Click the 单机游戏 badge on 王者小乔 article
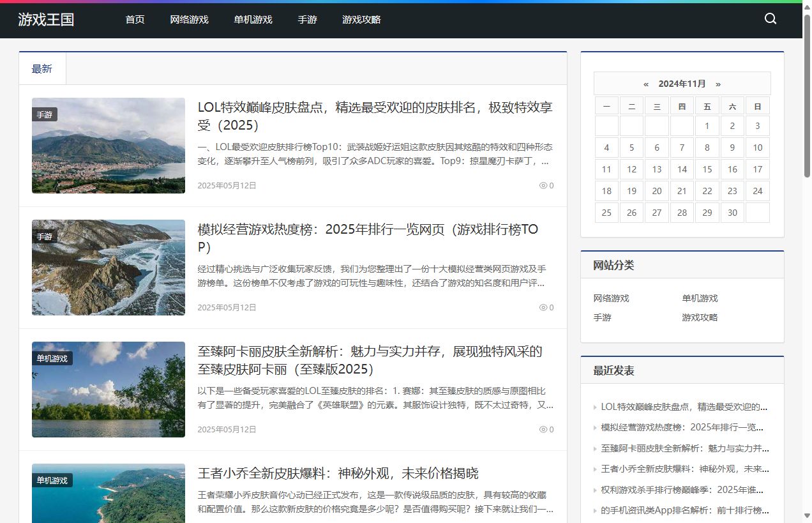This screenshot has height=523, width=812. click(52, 480)
